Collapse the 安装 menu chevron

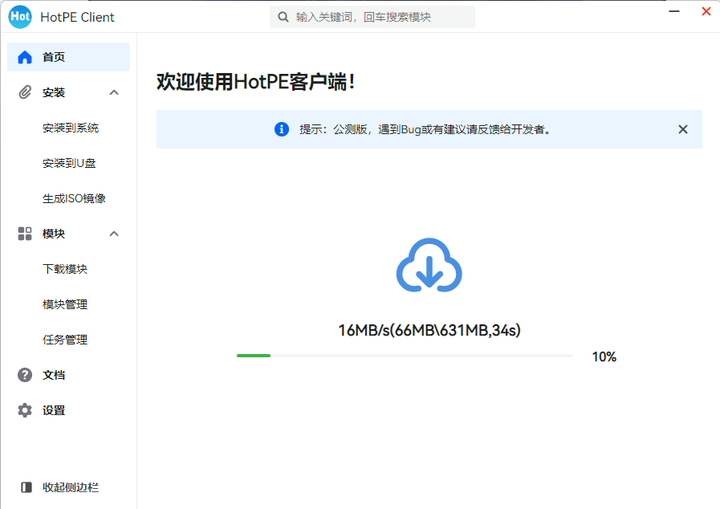click(114, 93)
